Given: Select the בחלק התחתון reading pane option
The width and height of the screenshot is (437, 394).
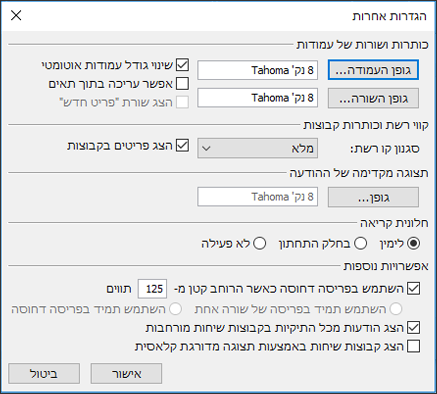Looking at the screenshot, I should click(360, 244).
